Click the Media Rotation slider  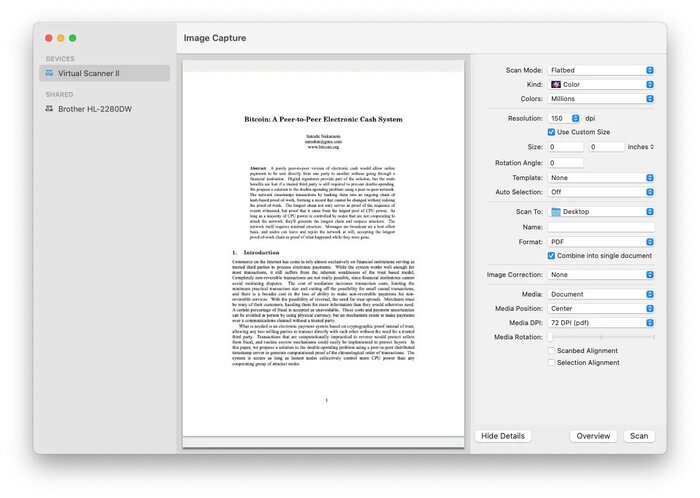(600, 338)
